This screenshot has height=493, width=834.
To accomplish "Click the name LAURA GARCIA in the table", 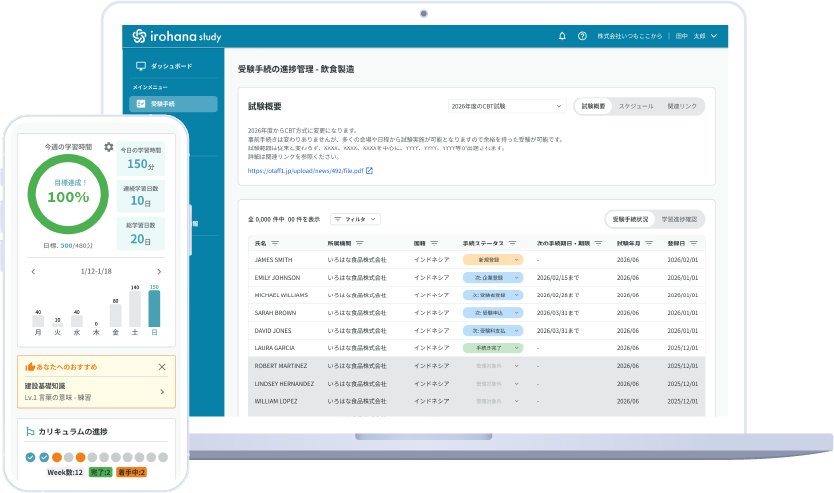I will coord(274,348).
